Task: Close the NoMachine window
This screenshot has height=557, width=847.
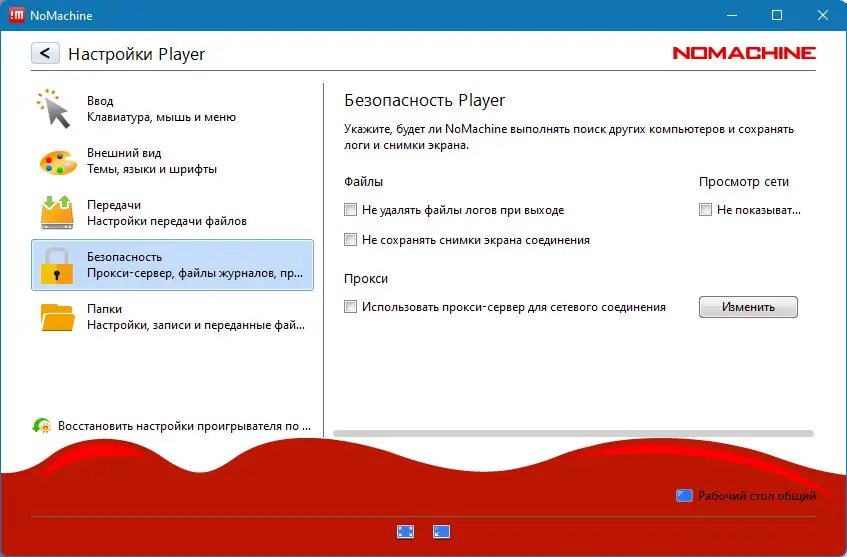Action: tap(823, 15)
